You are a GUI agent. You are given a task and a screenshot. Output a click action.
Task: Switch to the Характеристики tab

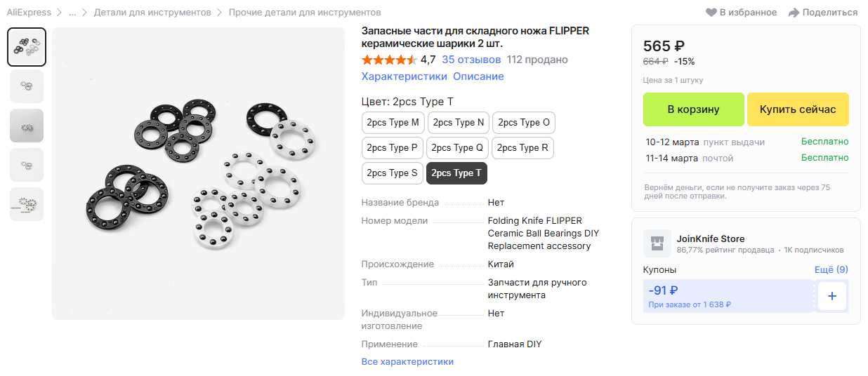pos(404,76)
